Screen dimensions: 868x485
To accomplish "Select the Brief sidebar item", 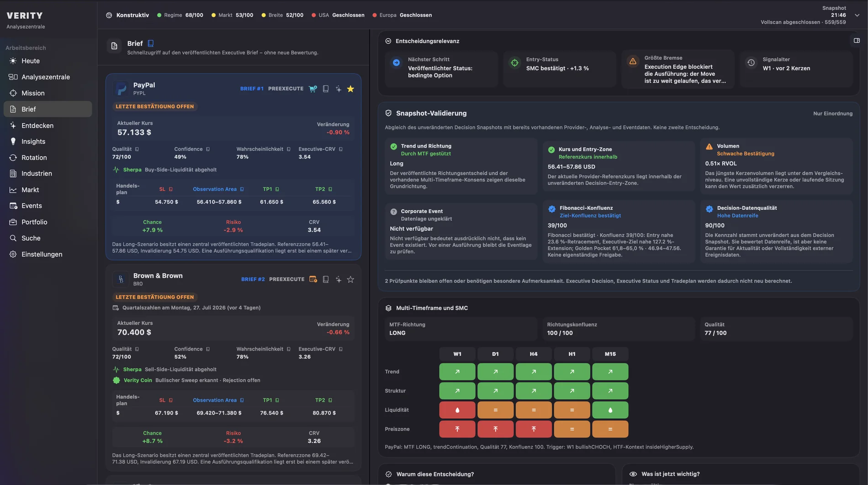I will [x=48, y=109].
